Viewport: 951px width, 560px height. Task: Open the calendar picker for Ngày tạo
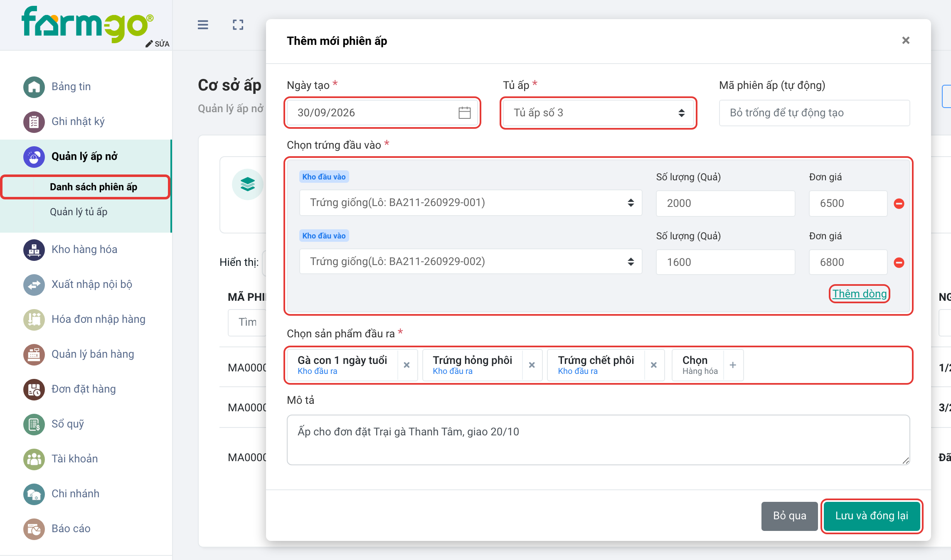point(464,113)
